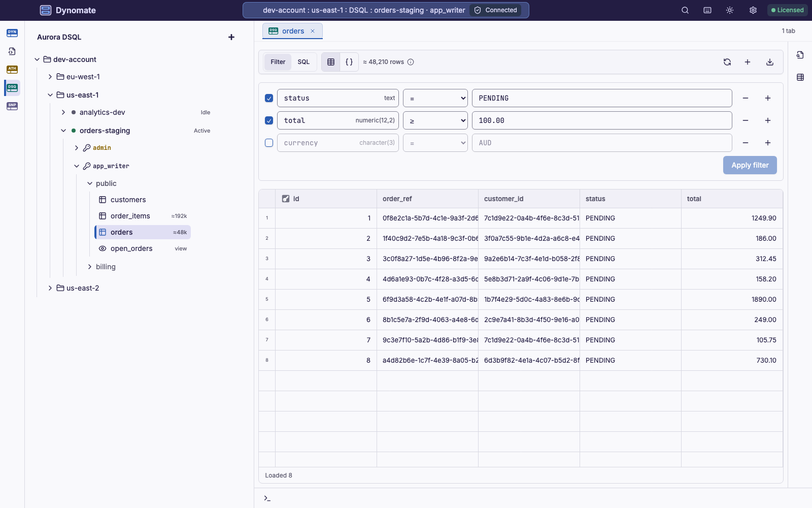Select the DSQ Aurora DSQL sidebar icon
812x508 pixels.
pos(12,88)
